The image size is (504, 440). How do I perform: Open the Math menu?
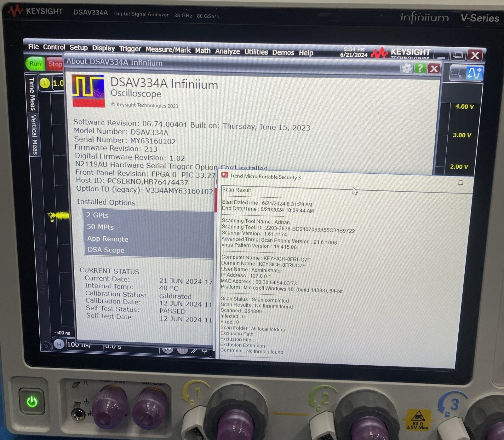click(x=203, y=50)
